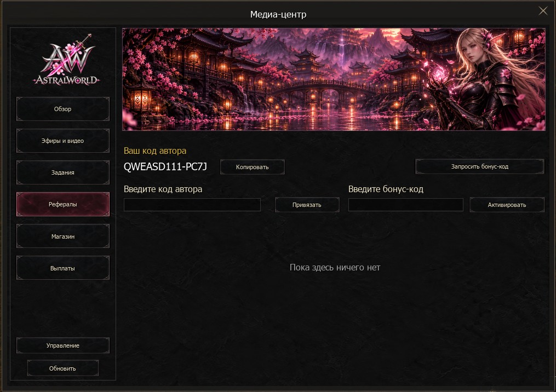
Task: Click the Пока здесь ничего нет message
Action: 335,267
